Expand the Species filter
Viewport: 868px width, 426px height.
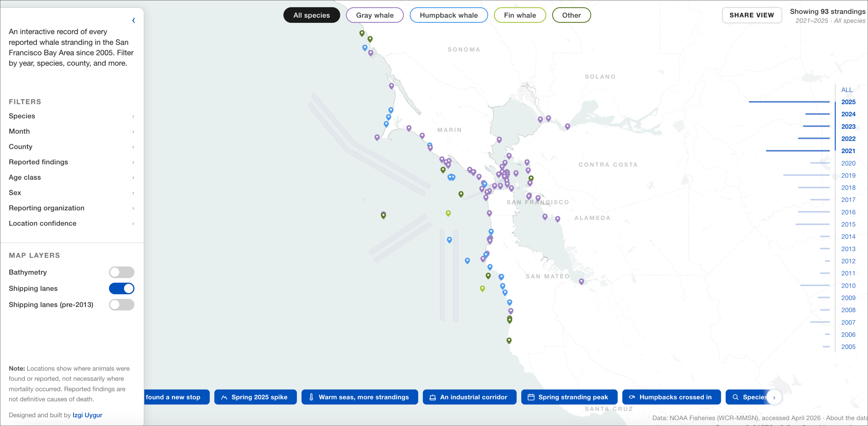tap(72, 116)
